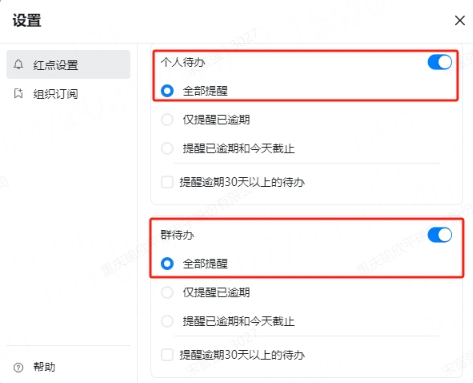The image size is (473, 383).
Task: Open the 帮助 link in the sidebar
Action: (x=44, y=367)
